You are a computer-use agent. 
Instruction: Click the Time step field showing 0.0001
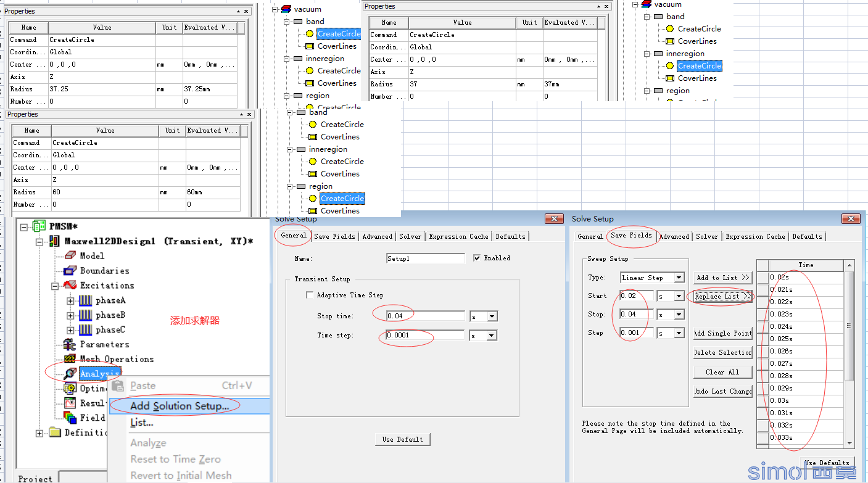(425, 336)
